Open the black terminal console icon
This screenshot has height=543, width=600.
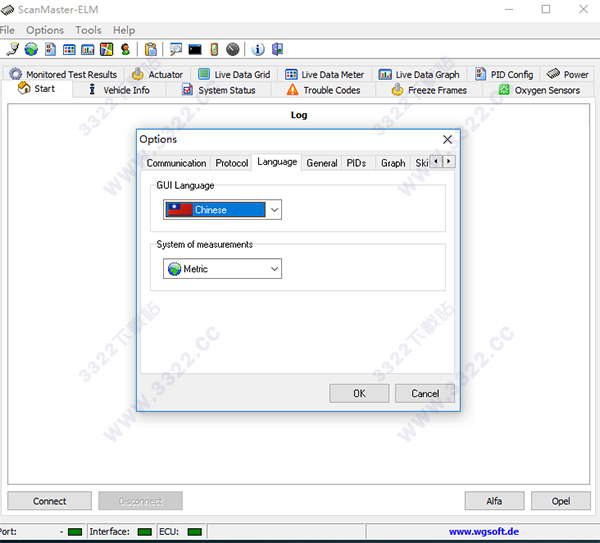[195, 49]
